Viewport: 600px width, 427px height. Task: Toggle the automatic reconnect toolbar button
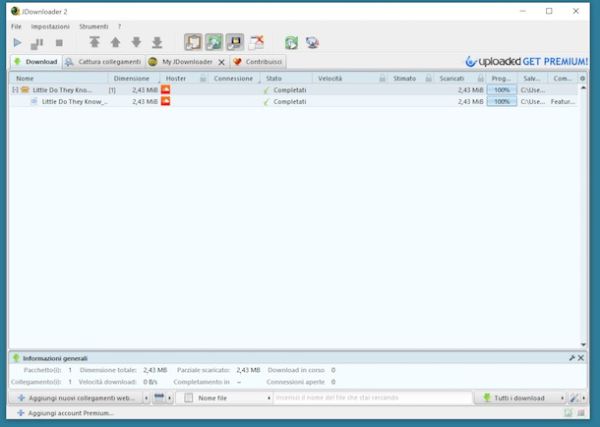coord(214,43)
